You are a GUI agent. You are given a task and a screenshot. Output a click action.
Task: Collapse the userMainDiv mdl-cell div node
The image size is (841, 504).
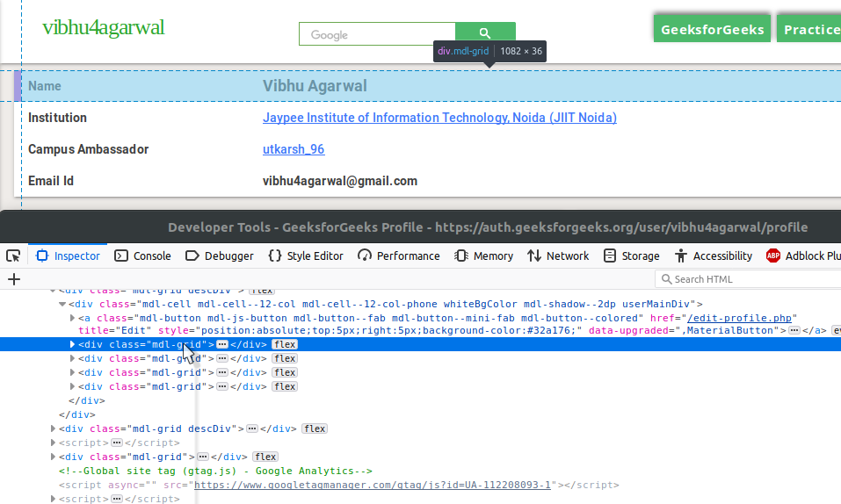point(62,304)
